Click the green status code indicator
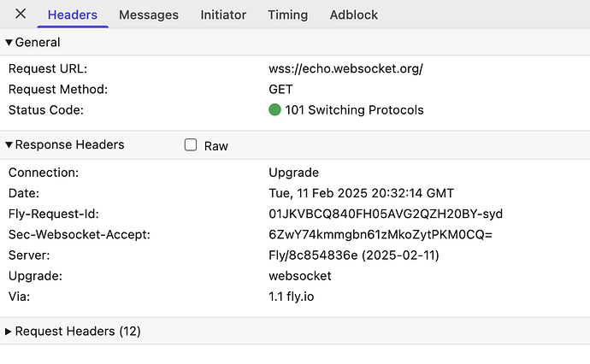The width and height of the screenshot is (590, 364). coord(274,110)
